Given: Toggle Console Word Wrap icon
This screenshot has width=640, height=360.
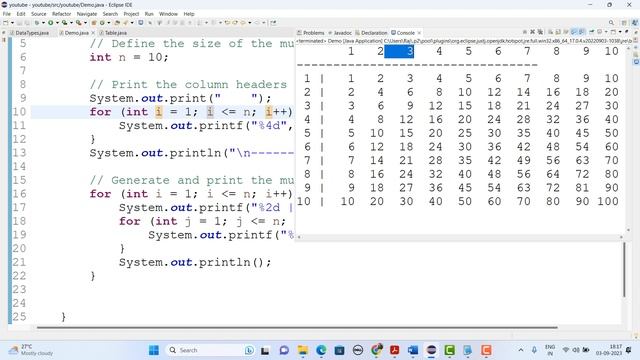Looking at the screenshot, I should click(x=566, y=32).
